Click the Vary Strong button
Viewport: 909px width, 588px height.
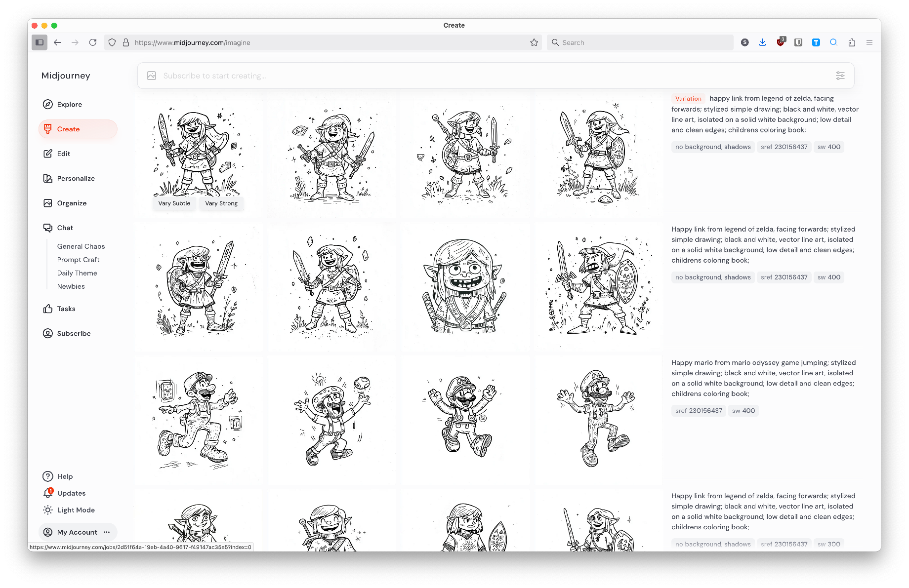point(221,203)
